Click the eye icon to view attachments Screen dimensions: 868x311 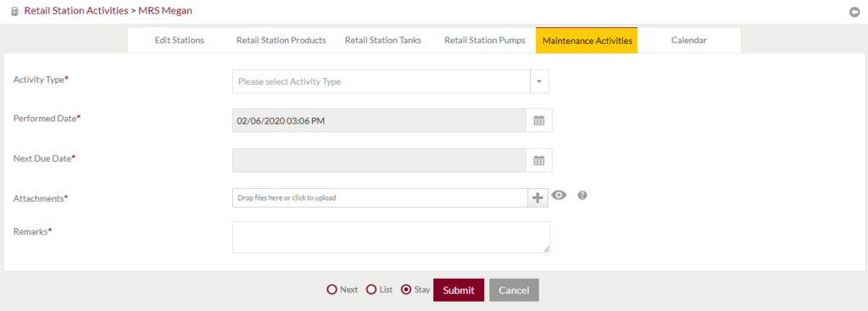pos(559,195)
